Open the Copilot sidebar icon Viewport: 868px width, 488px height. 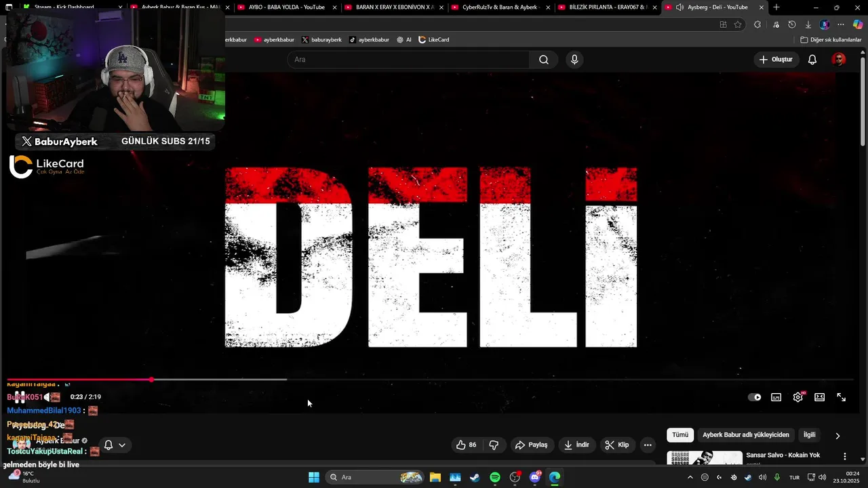(x=858, y=24)
